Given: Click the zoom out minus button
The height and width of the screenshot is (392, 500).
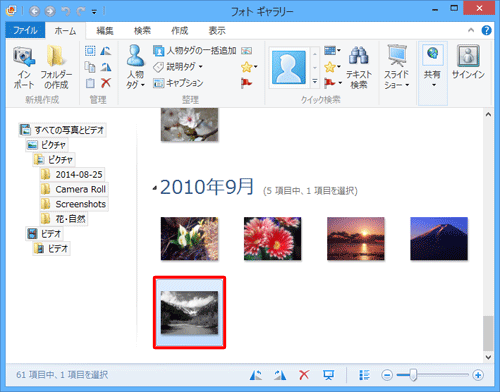Looking at the screenshot, I should [x=387, y=375].
